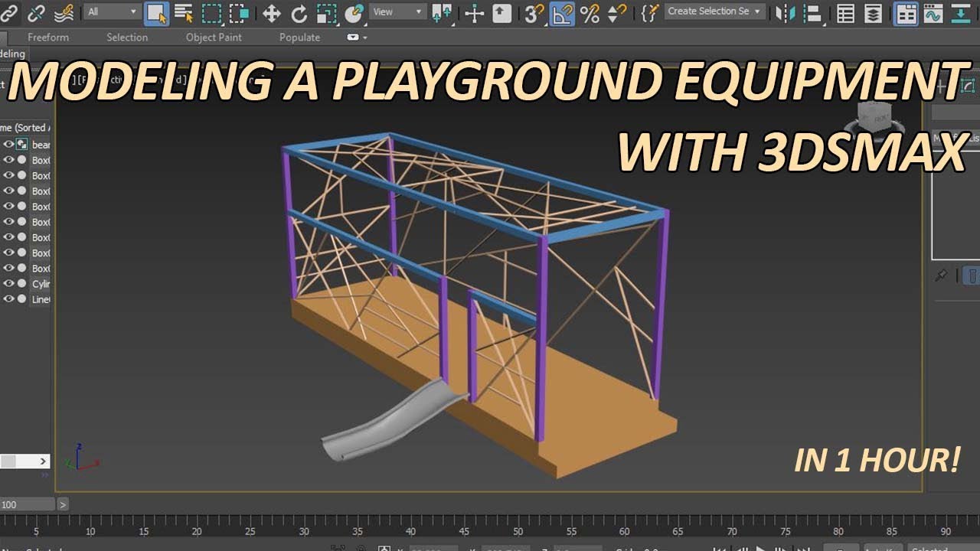980x551 pixels.
Task: Toggle Keyboard Shortcut Override
Action: click(x=502, y=12)
